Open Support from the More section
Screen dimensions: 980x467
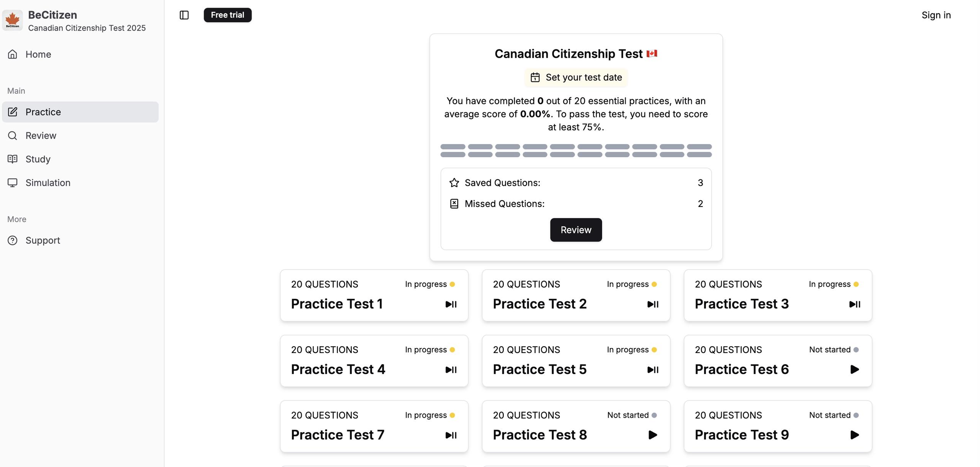coord(42,240)
